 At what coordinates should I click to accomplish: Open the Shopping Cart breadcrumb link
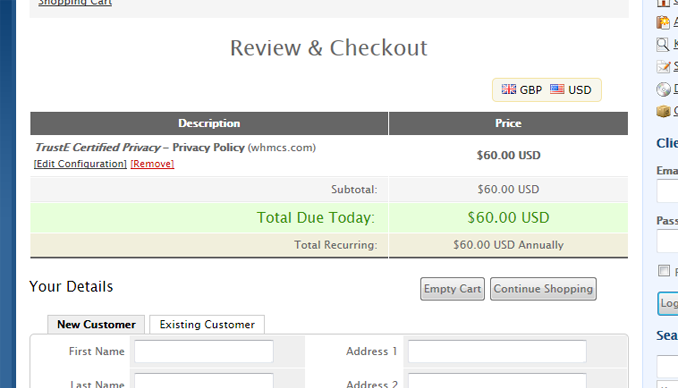(x=75, y=3)
